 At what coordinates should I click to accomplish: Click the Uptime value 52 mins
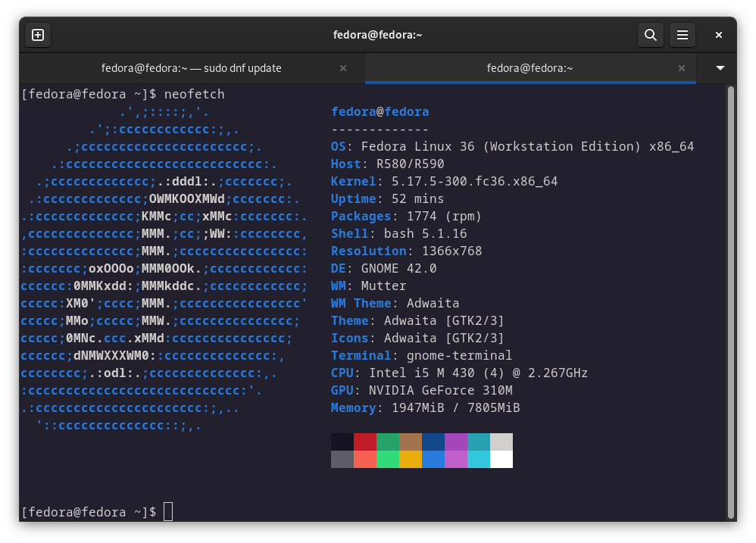(x=417, y=199)
